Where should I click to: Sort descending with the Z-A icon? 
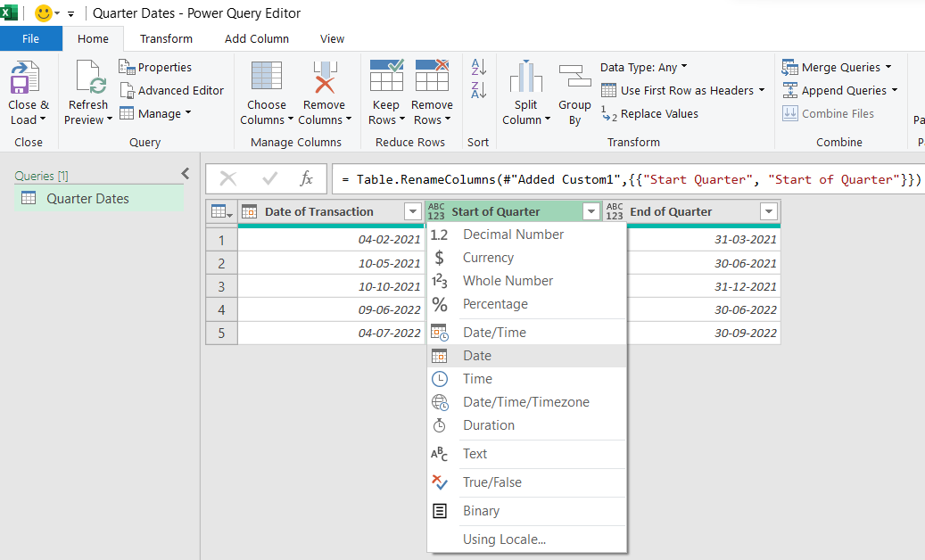point(478,90)
